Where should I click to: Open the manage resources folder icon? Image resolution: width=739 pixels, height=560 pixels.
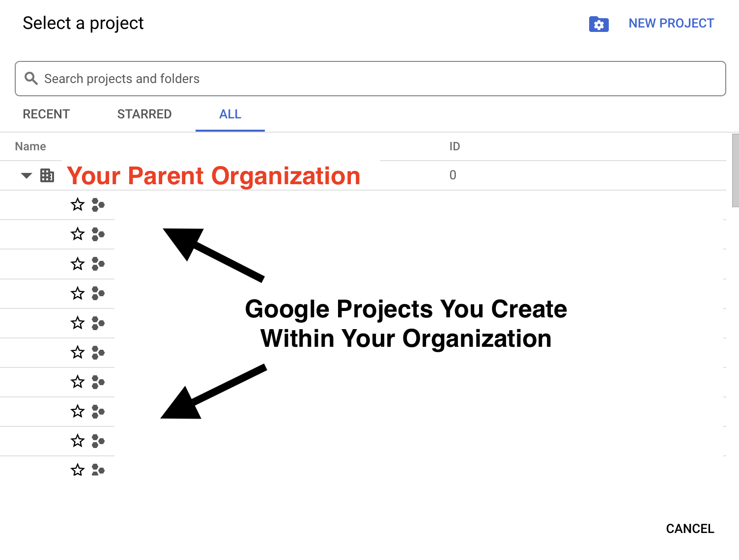(x=598, y=24)
